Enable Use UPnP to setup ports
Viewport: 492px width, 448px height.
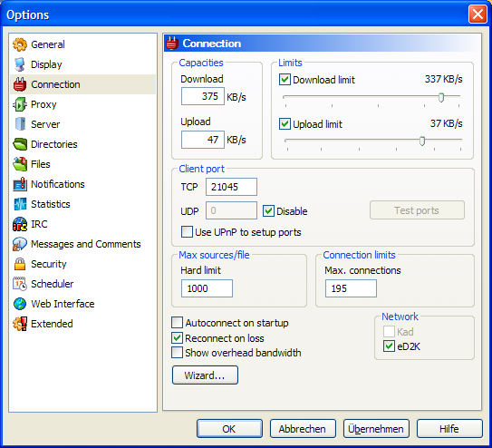pos(187,232)
